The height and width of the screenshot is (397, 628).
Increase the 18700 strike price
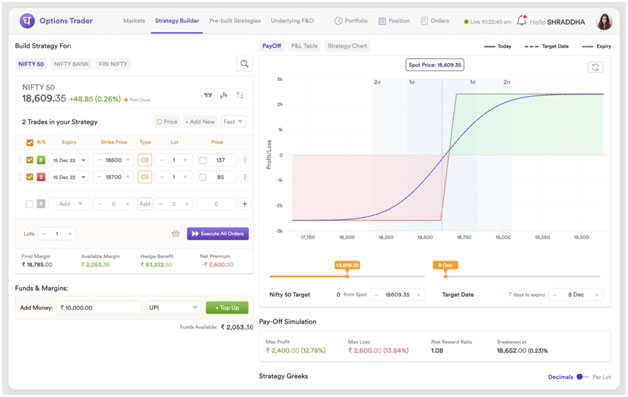[x=128, y=177]
